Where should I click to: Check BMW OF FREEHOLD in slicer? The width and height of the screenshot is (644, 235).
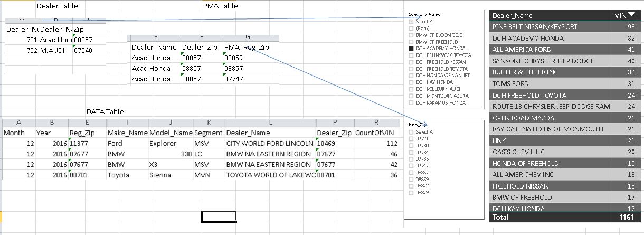(x=411, y=42)
